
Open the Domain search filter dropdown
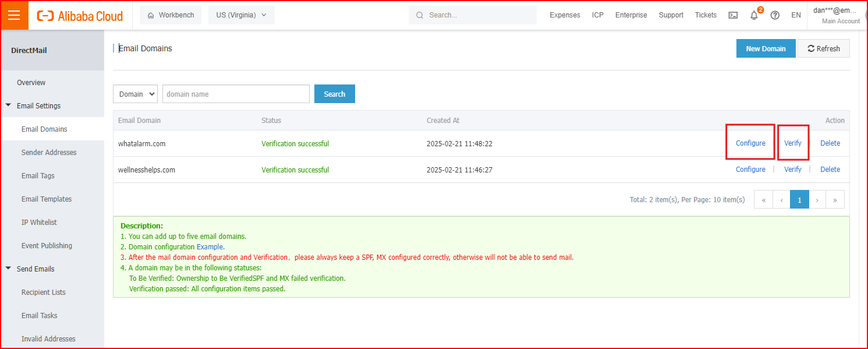coord(135,94)
